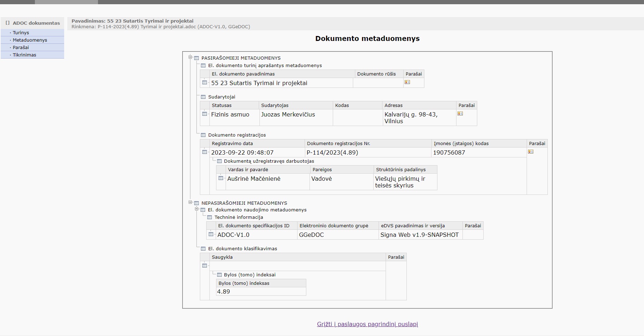Click row icon beside Aušrinė Mačėnienė
The image size is (644, 336).
pyautogui.click(x=221, y=178)
